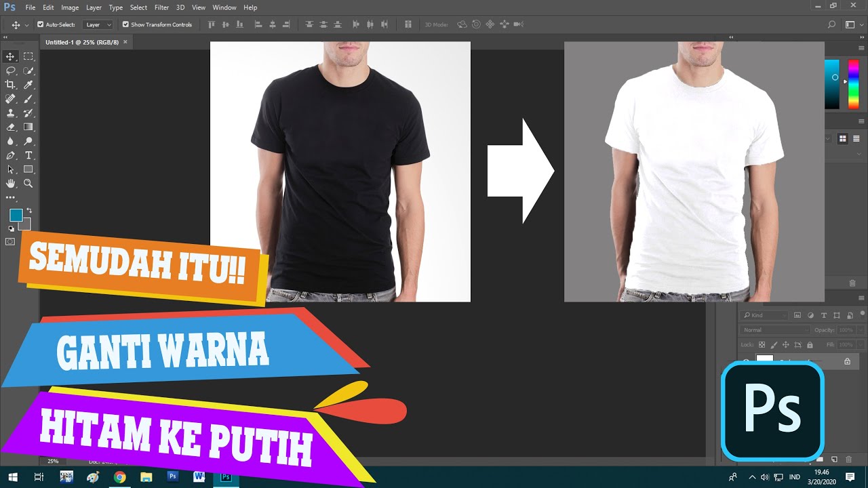868x488 pixels.
Task: Open the Filter menu
Action: 161,7
